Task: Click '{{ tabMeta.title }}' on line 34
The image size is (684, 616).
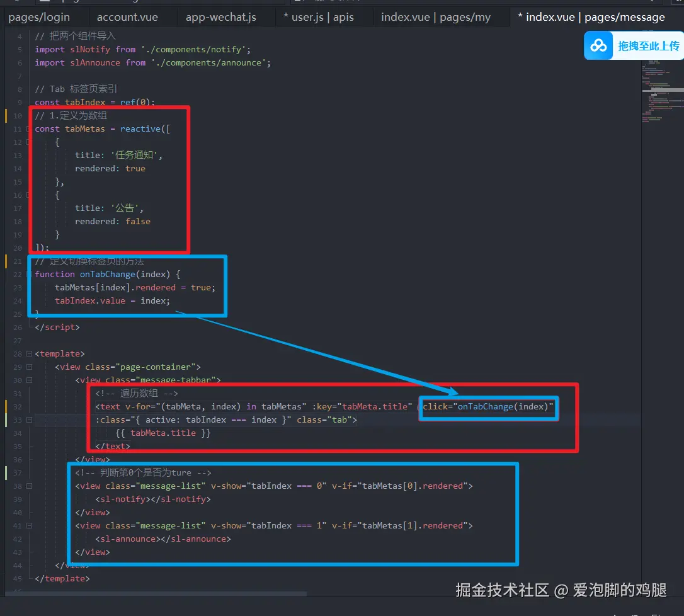Action: 163,433
